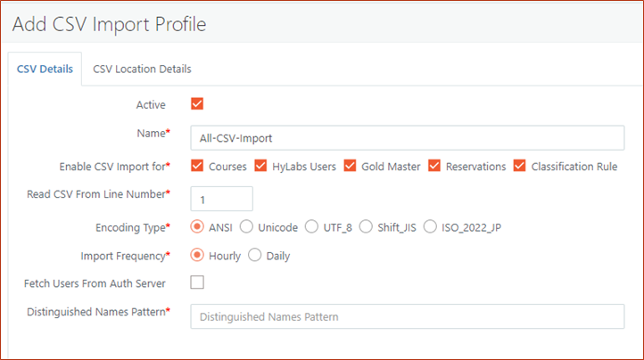Uncheck the Active checkbox

pos(197,104)
